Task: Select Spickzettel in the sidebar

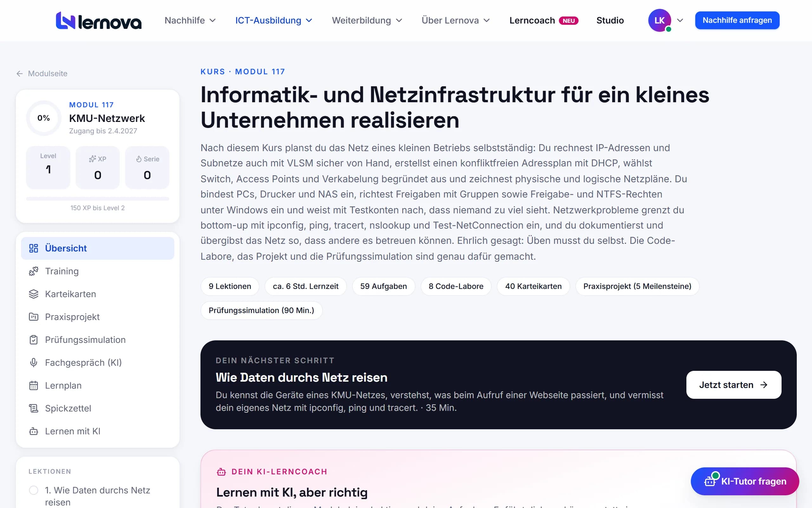Action: [x=98, y=408]
